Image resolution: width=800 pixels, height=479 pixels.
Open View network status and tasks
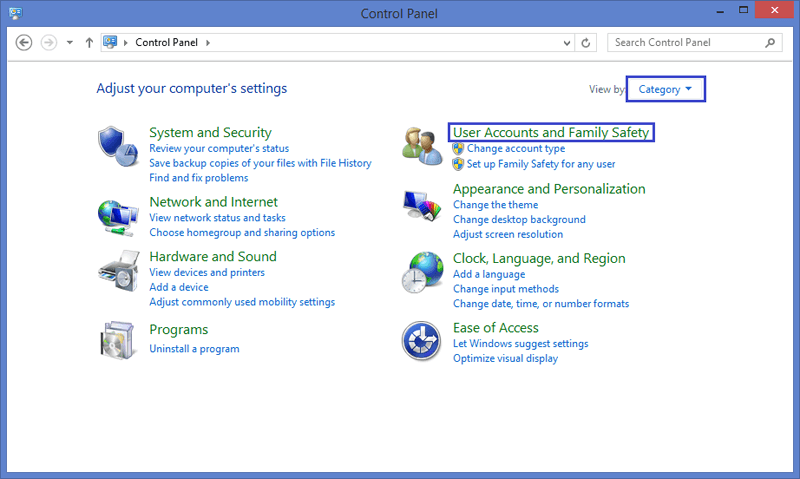[217, 218]
